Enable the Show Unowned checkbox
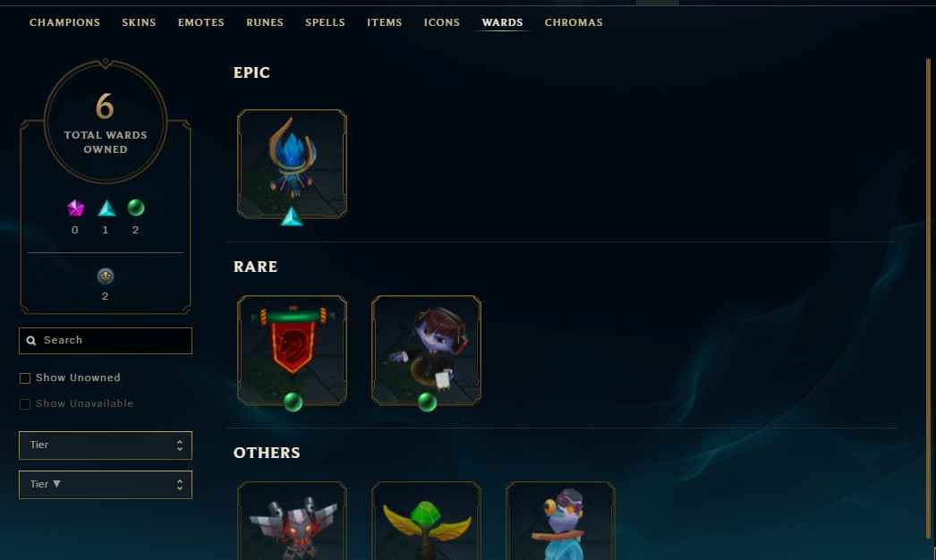936x560 pixels. click(25, 378)
